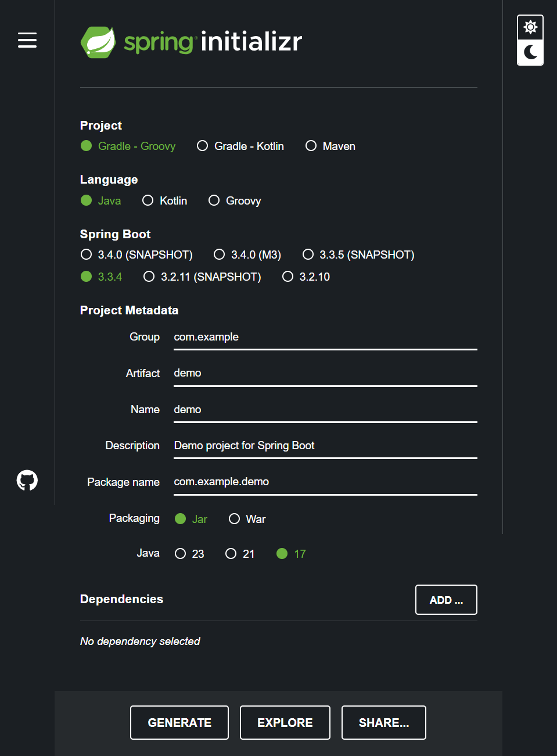This screenshot has height=756, width=557.
Task: Pick Groovy language radio button
Action: point(235,200)
